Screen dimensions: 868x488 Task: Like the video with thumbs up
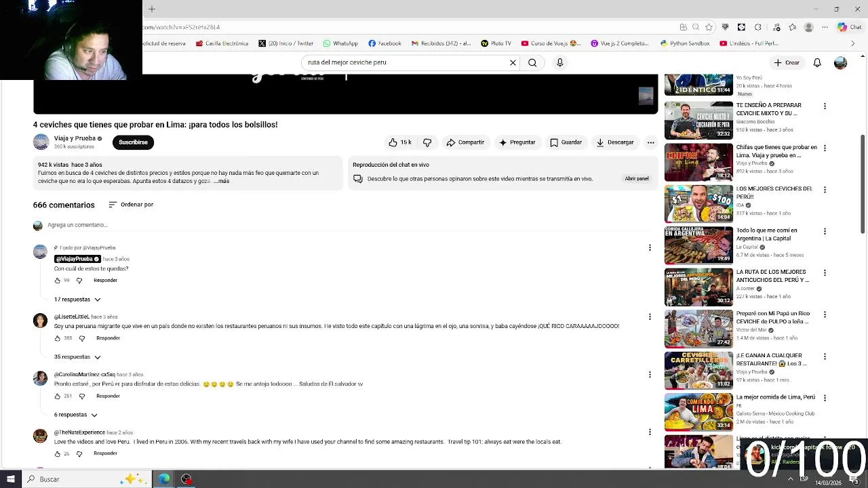pyautogui.click(x=400, y=142)
